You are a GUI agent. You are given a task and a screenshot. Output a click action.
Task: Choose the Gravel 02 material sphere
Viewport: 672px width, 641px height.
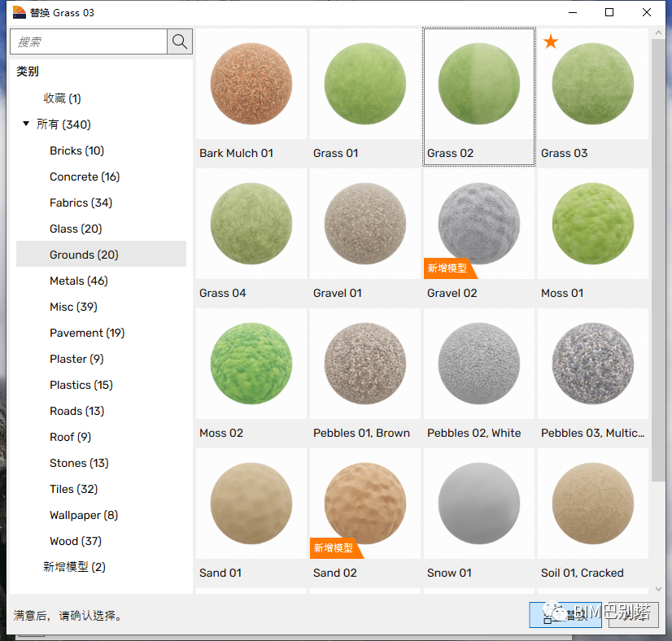point(479,224)
